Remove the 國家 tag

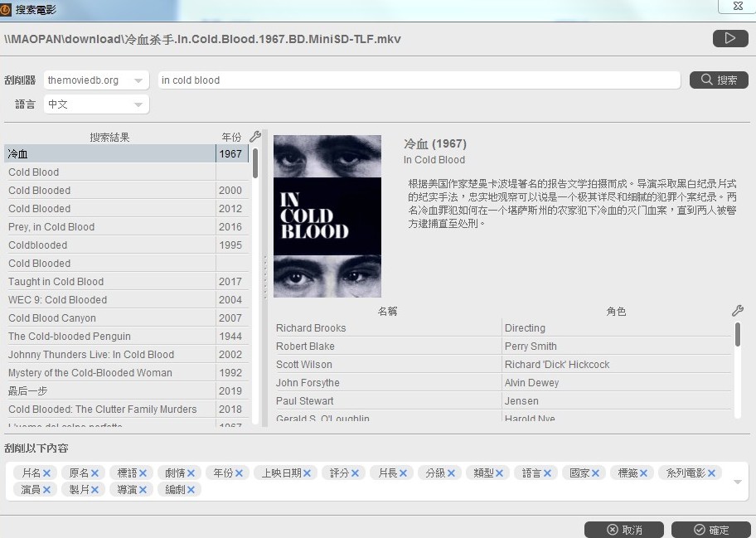[x=595, y=473]
